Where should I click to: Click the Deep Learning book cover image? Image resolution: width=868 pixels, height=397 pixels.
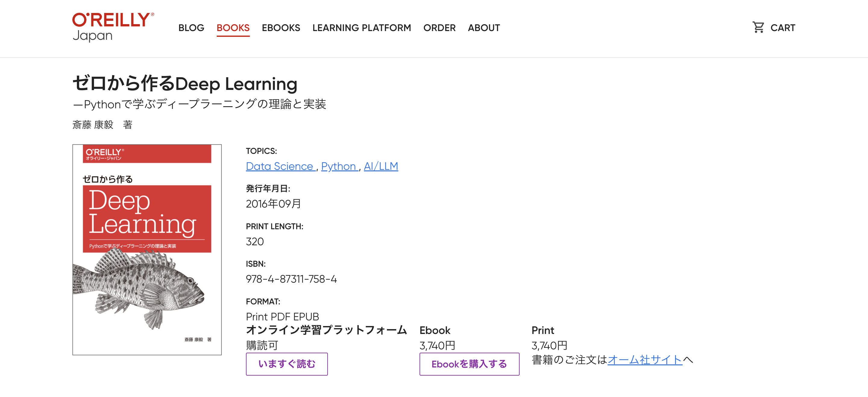(x=147, y=216)
